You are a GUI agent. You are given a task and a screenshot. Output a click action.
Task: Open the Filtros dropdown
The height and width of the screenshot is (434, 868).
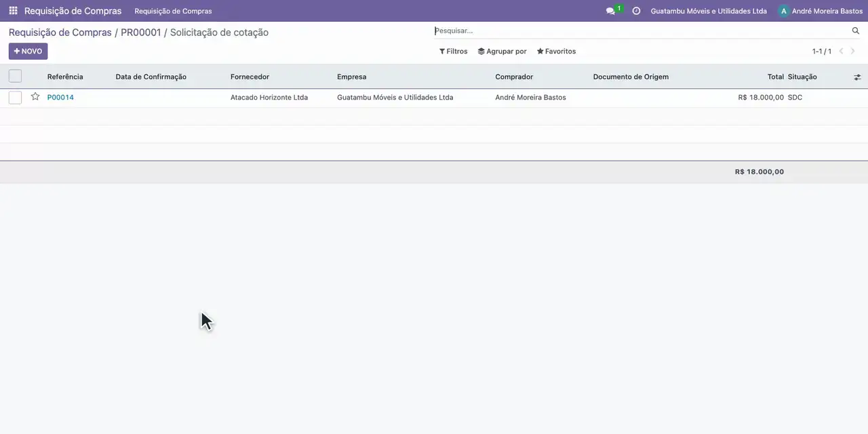(453, 51)
